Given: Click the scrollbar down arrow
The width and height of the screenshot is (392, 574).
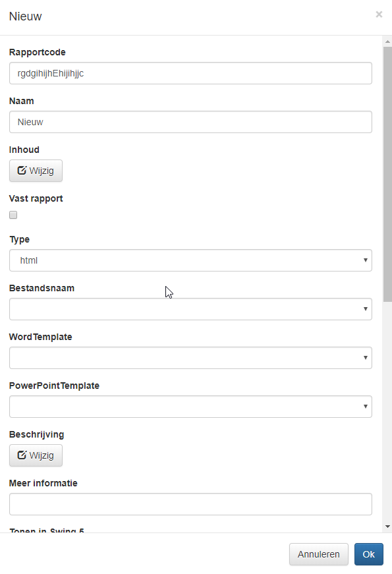Looking at the screenshot, I should tap(387, 527).
